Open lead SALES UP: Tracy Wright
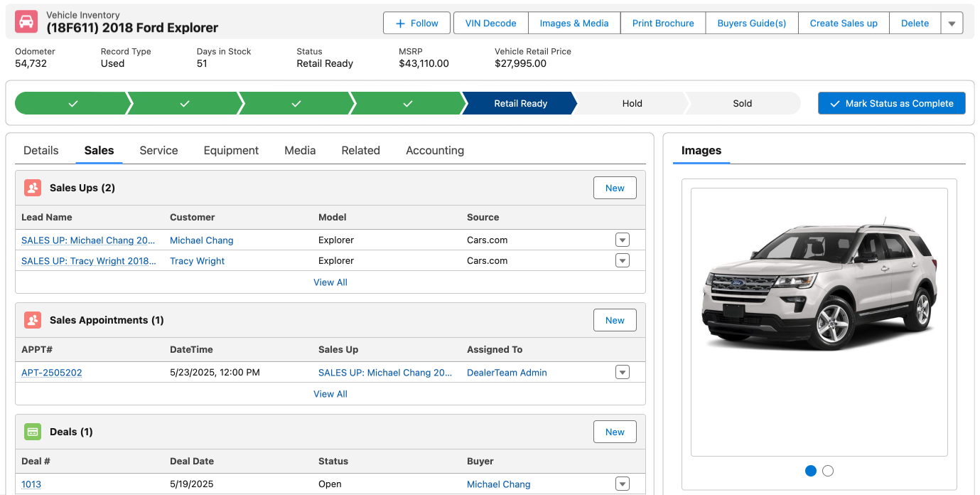The width and height of the screenshot is (980, 495). point(89,260)
